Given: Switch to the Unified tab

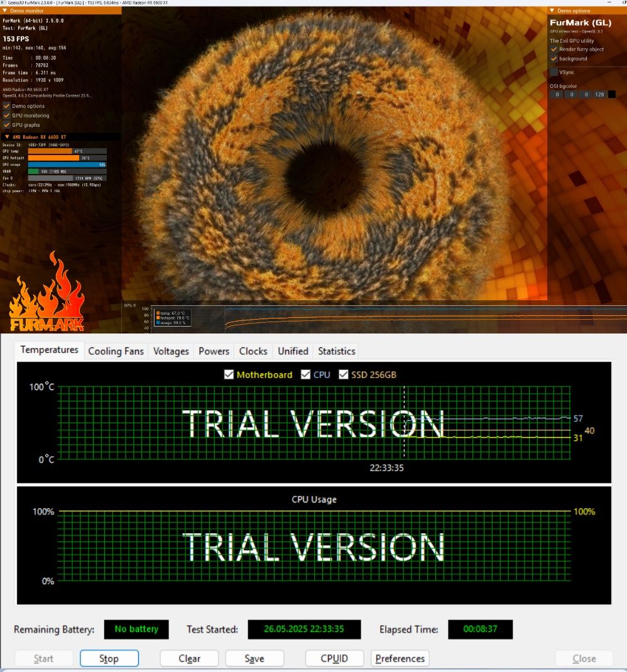Looking at the screenshot, I should (293, 351).
